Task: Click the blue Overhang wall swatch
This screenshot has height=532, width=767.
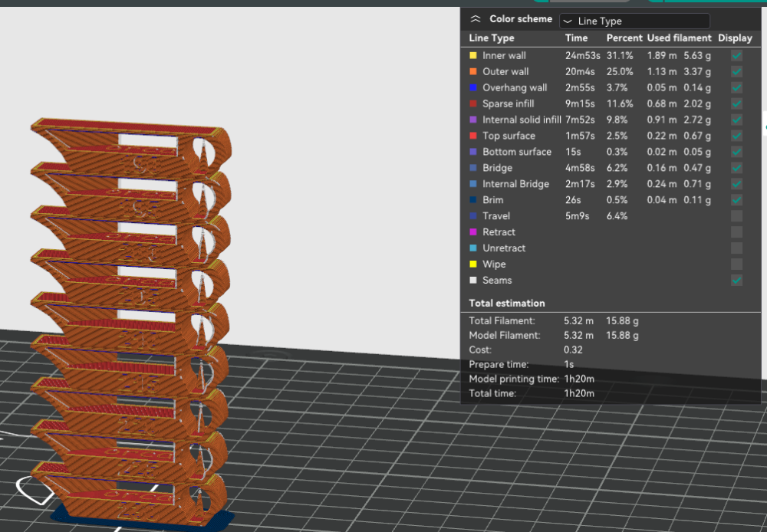Action: pos(473,88)
